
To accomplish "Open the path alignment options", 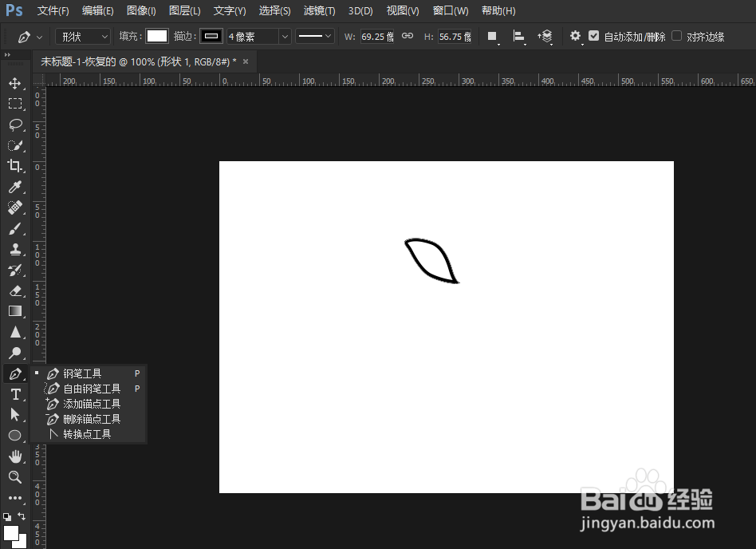I will click(519, 37).
